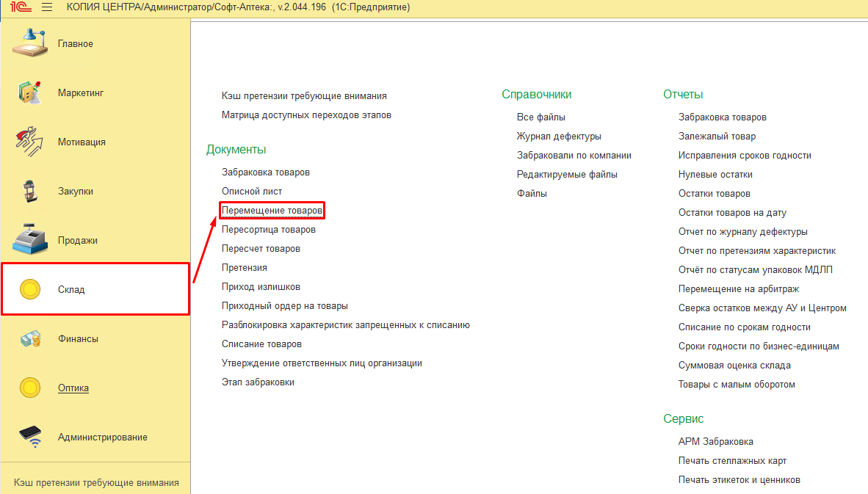Screen dimensions: 868x494
Task: Open Списание товаров document
Action: coord(261,344)
